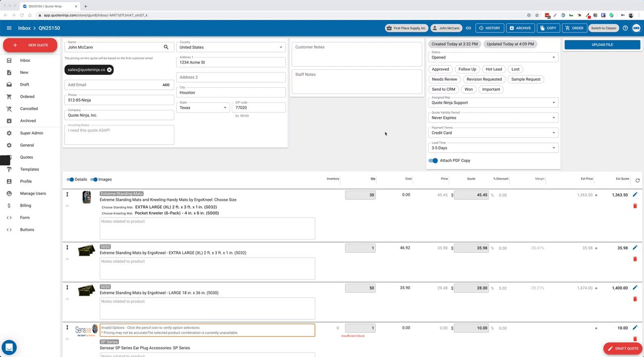Viewport: 644px width, 357px height.
Task: Open the Payment Terms dropdown
Action: coord(493,132)
